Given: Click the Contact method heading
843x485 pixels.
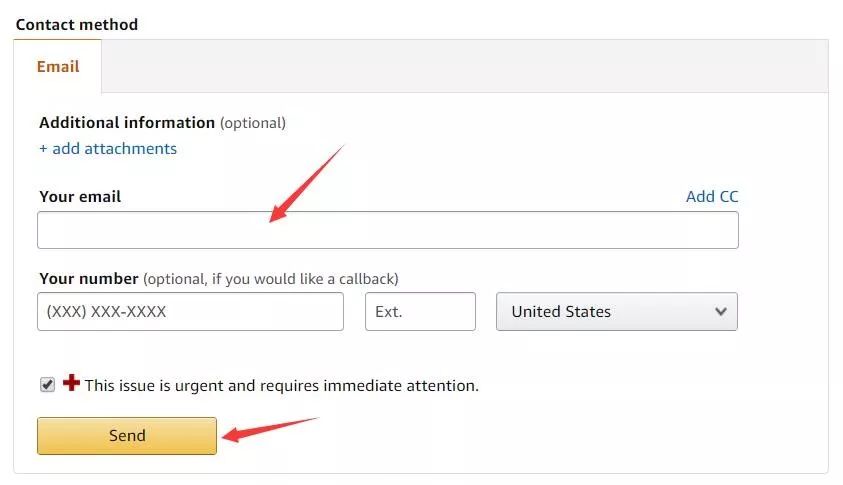Looking at the screenshot, I should click(77, 25).
